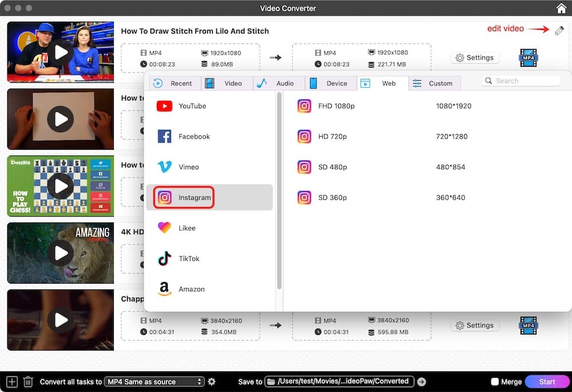The height and width of the screenshot is (392, 572).
Task: Open the 'MP4 Same as source' dropdown
Action: [153, 381]
